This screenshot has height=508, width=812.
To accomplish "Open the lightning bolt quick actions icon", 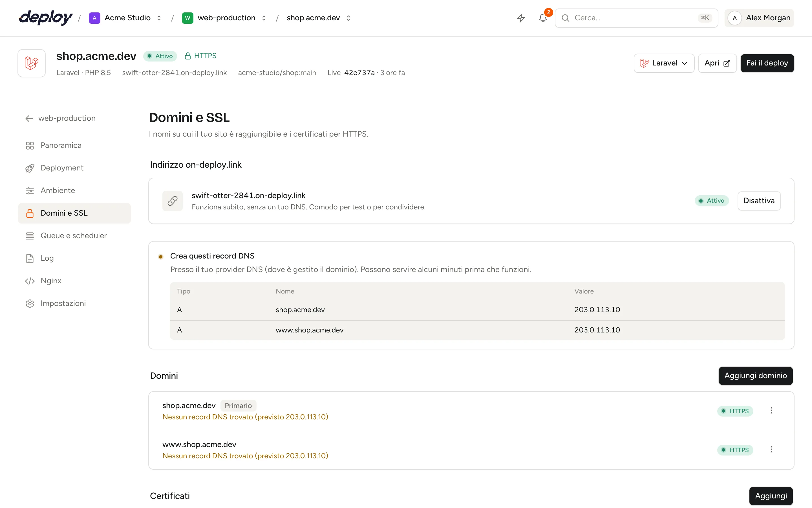I will (x=521, y=18).
